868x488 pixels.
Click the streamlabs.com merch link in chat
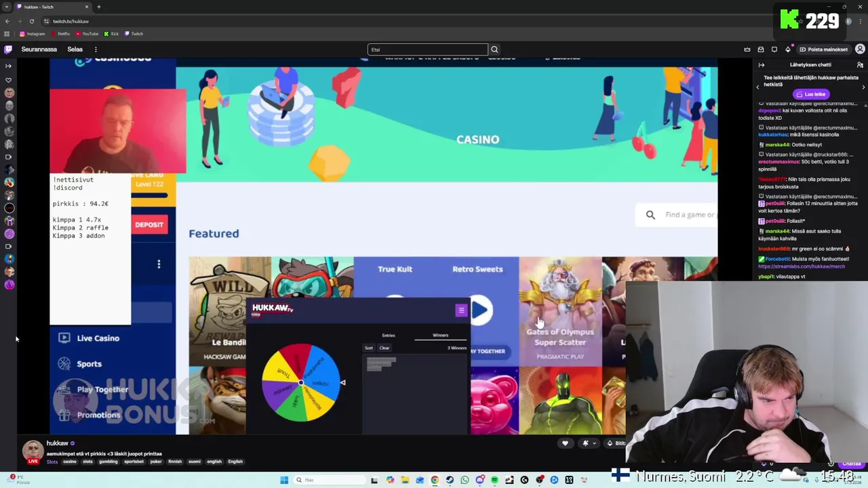[x=802, y=266]
